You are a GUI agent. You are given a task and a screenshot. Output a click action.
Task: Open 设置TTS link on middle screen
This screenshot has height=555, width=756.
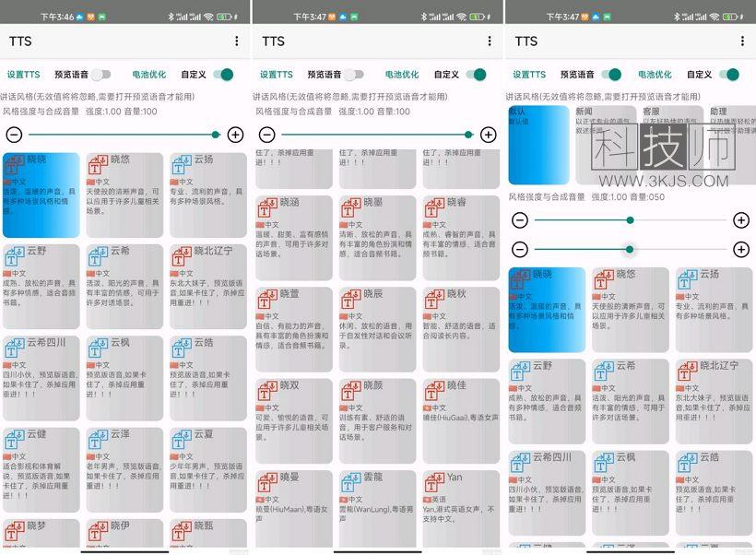[x=277, y=75]
